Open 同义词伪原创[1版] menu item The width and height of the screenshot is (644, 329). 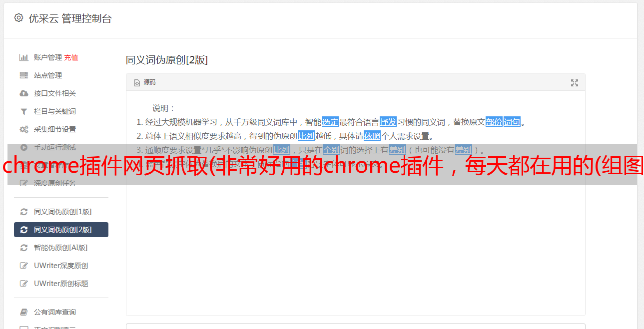point(61,212)
